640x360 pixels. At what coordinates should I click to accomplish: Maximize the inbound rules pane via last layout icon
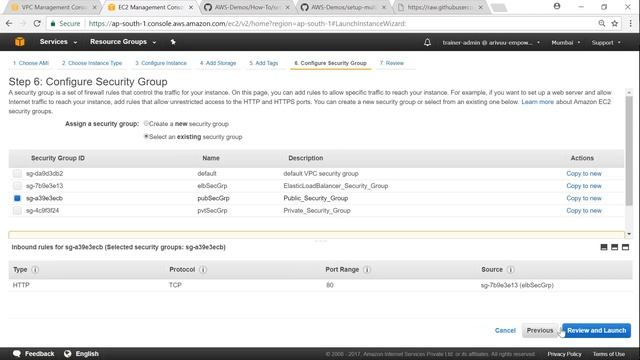pos(625,247)
